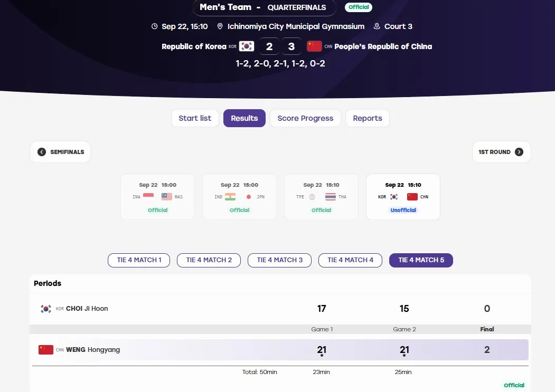Click Men's Team - QUARTERFINALS title pill
Image resolution: width=555 pixels, height=392 pixels.
pos(265,7)
